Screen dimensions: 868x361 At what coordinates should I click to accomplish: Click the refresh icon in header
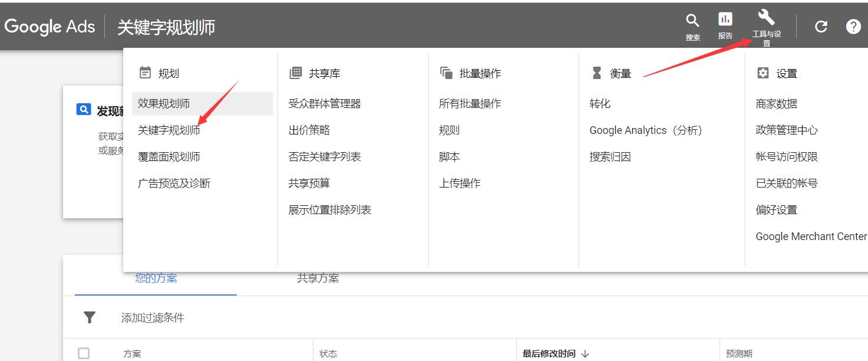[x=821, y=27]
